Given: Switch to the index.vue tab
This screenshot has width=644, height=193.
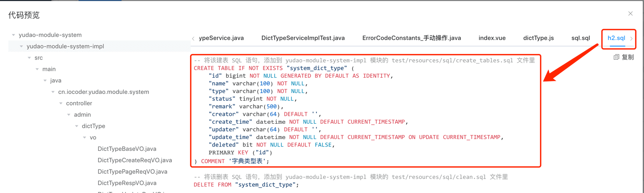Looking at the screenshot, I should click(492, 38).
